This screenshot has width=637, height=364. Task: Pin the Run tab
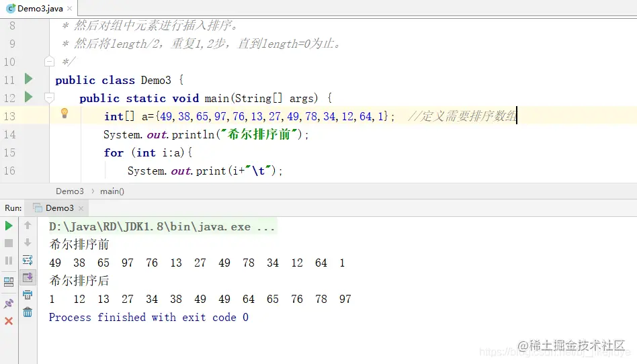coord(9,304)
